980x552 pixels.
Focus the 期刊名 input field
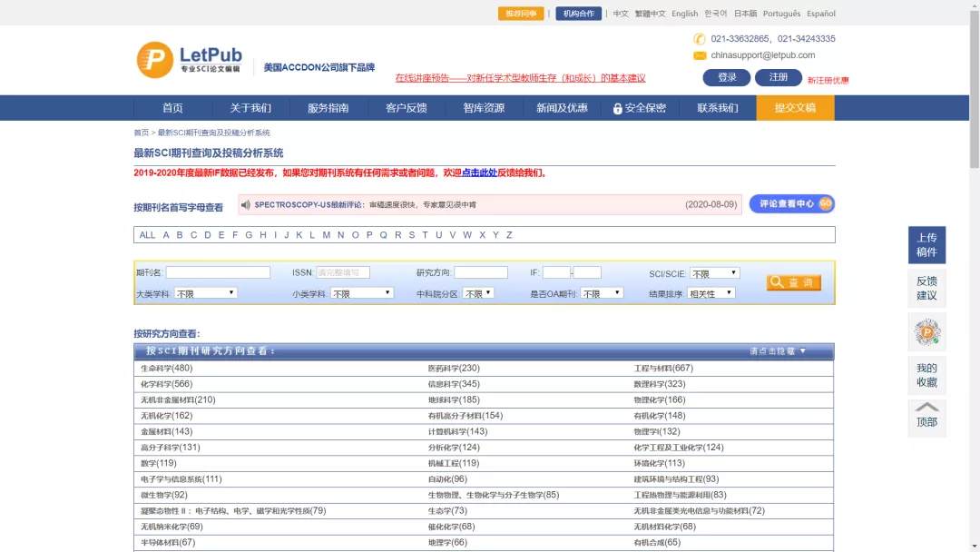(x=218, y=272)
